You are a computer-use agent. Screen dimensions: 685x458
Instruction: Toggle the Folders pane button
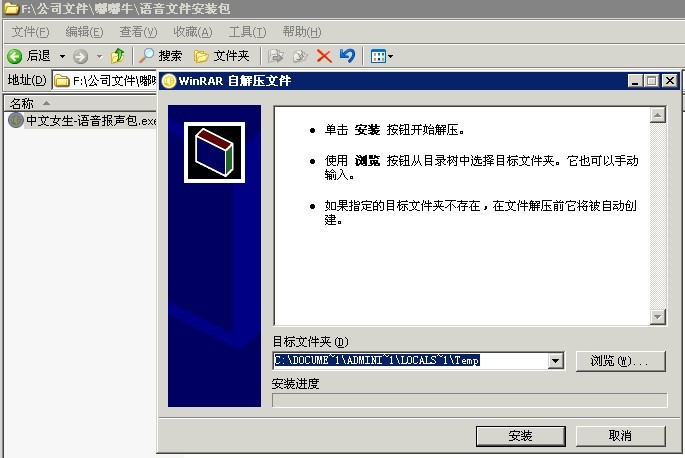221,56
